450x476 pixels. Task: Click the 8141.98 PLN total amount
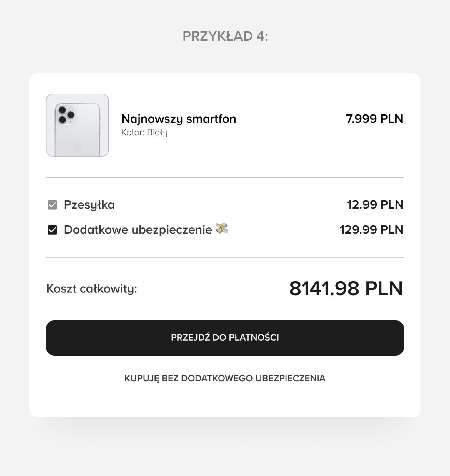pyautogui.click(x=346, y=288)
